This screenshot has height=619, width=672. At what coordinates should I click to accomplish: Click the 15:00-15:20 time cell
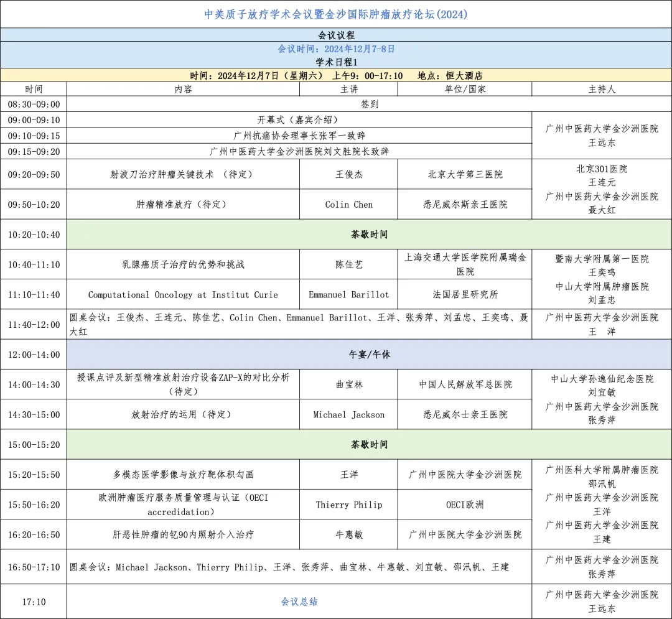[x=34, y=445]
